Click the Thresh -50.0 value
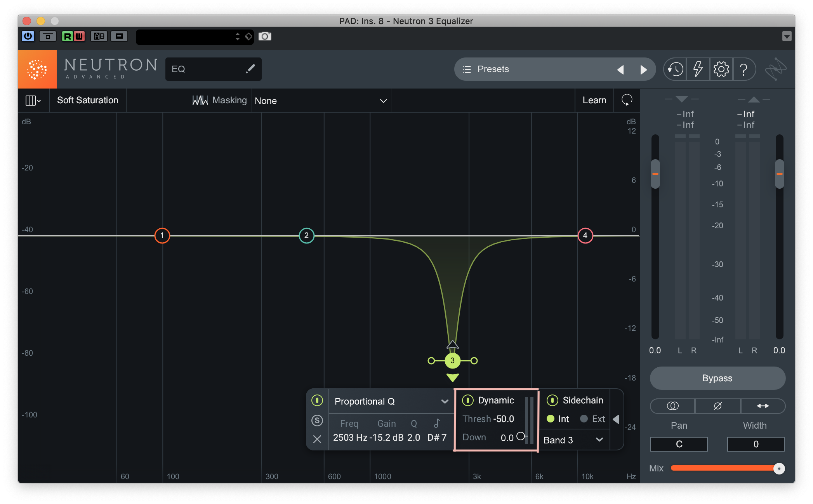This screenshot has width=813, height=504. click(x=504, y=419)
